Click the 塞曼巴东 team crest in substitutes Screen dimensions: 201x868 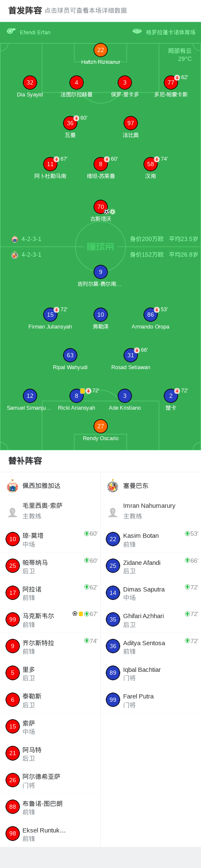coord(113,486)
